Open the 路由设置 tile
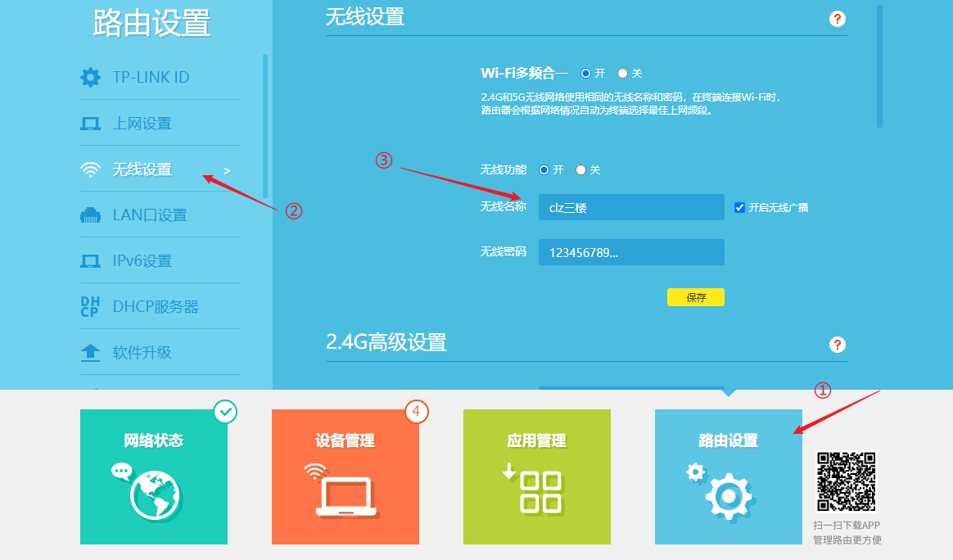Image resolution: width=953 pixels, height=560 pixels. 728,476
